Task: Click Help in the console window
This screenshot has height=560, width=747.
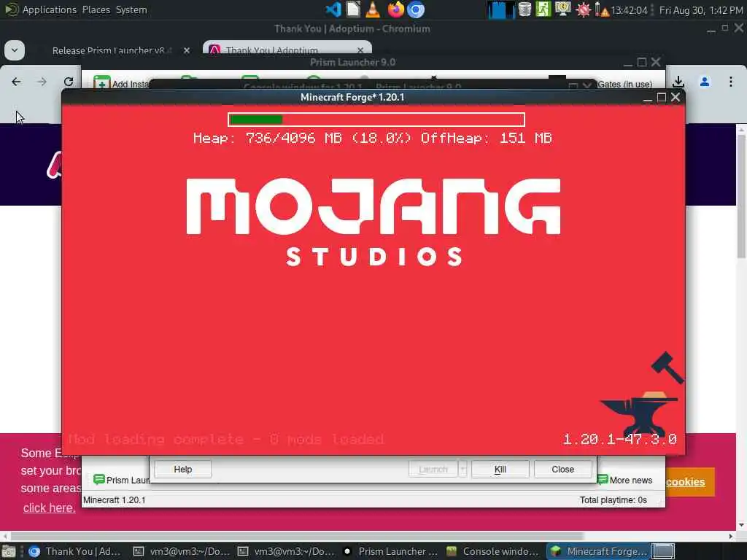Action: tap(183, 470)
